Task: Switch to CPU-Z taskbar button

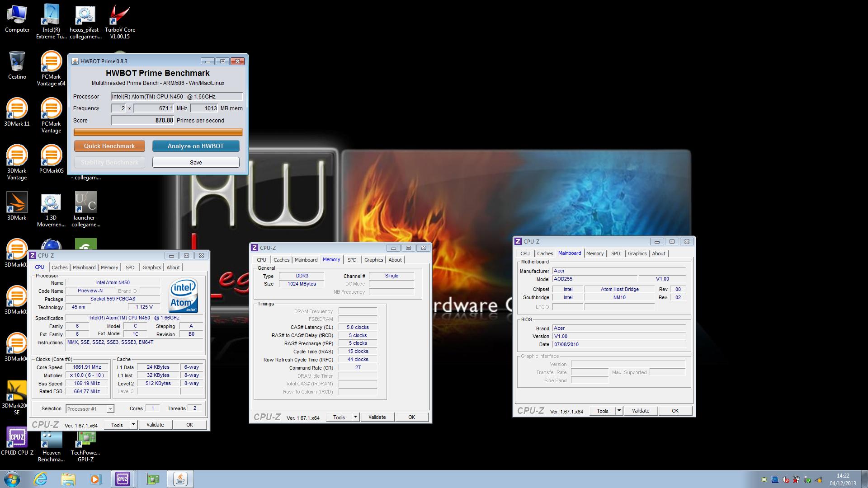Action: [123, 479]
